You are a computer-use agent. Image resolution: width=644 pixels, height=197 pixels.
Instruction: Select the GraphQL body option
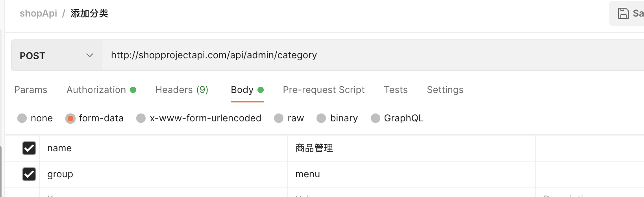[376, 118]
